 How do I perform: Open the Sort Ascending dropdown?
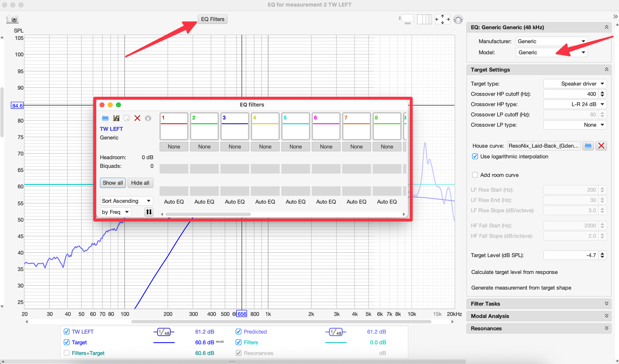point(126,201)
